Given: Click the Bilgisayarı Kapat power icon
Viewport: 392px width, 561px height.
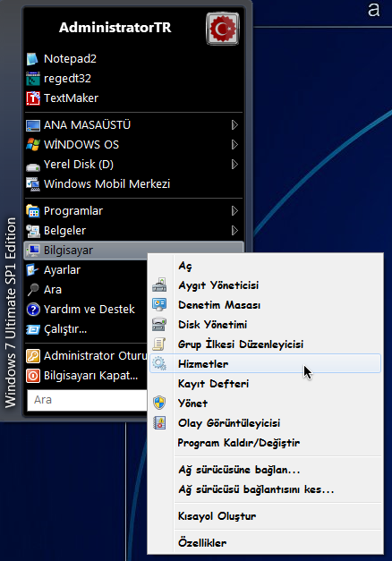Looking at the screenshot, I should 33,375.
